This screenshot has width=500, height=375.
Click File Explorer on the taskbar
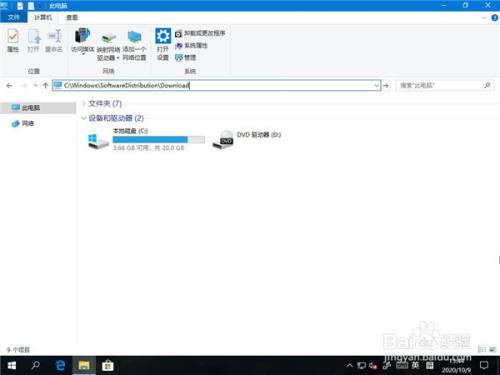tap(84, 366)
